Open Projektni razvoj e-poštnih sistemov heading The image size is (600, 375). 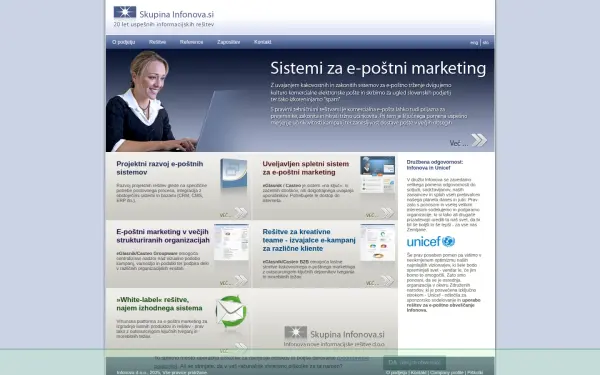[160, 168]
